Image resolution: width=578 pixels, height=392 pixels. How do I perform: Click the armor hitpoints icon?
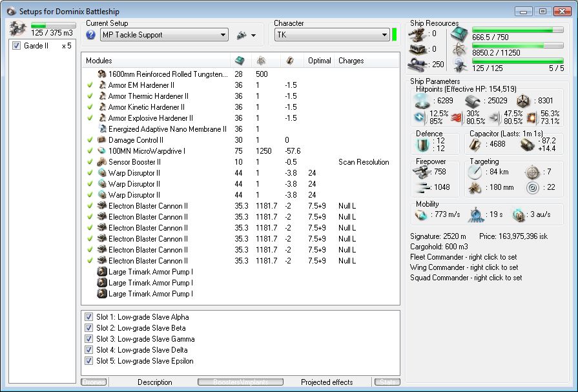472,100
